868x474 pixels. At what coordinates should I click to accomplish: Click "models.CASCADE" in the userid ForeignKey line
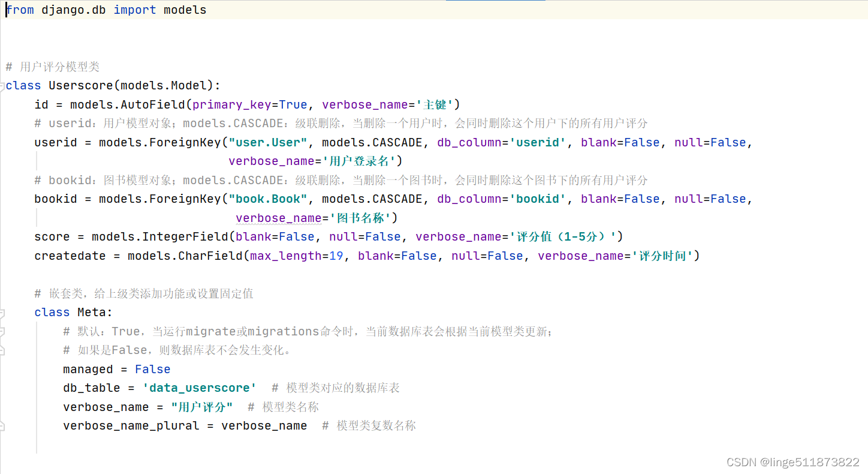click(372, 142)
